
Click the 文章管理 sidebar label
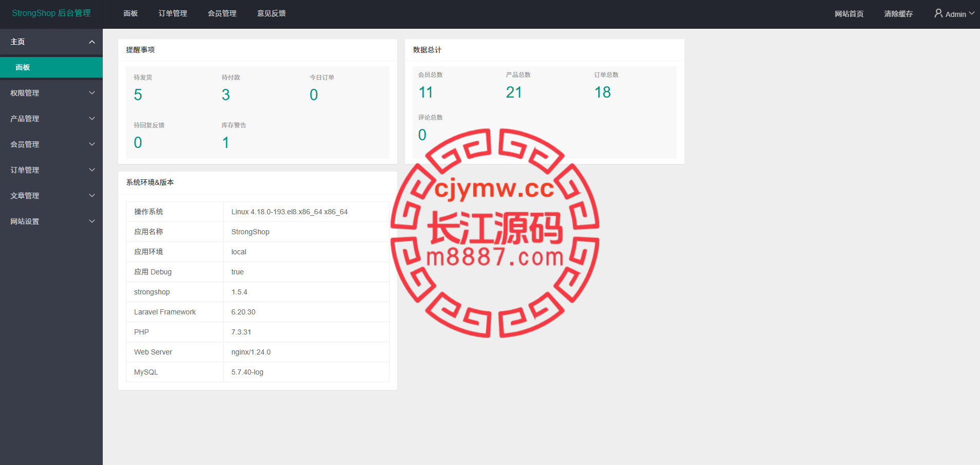click(25, 196)
